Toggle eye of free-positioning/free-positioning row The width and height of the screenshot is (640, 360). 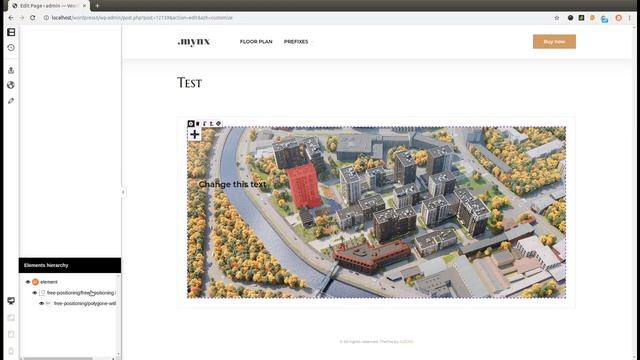35,293
